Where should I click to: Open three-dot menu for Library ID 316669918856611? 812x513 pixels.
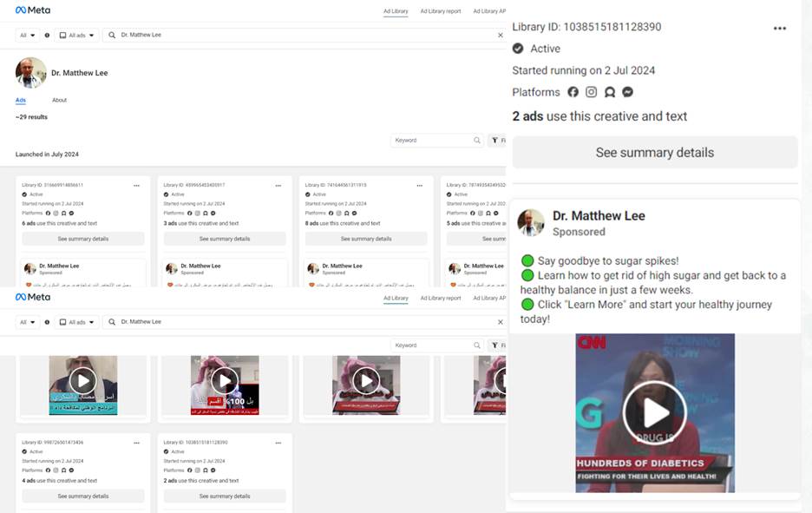point(136,185)
